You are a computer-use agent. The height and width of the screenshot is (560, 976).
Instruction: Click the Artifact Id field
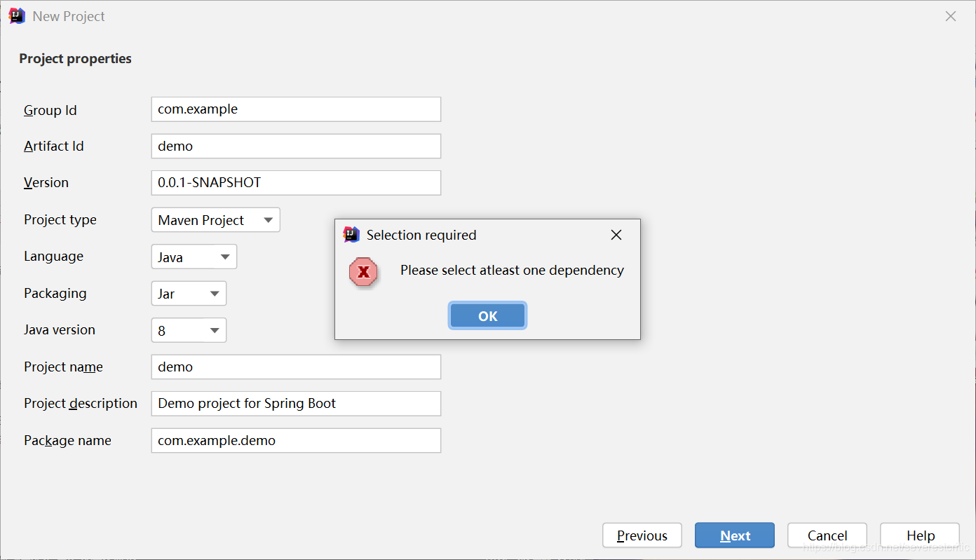coord(296,146)
